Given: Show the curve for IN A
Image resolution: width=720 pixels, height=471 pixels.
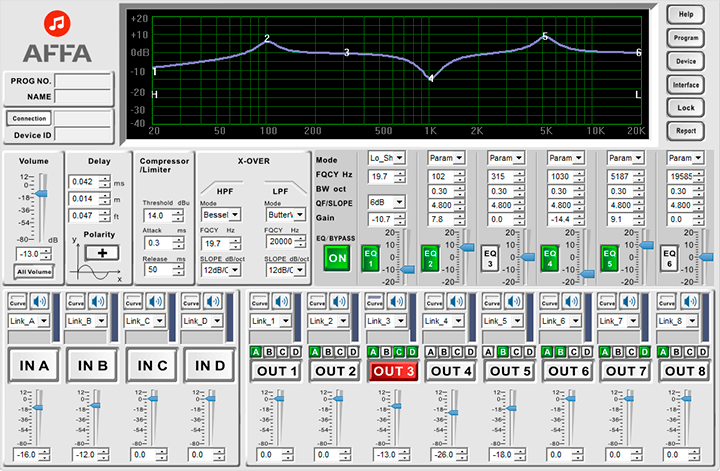Looking at the screenshot, I should 17,302.
